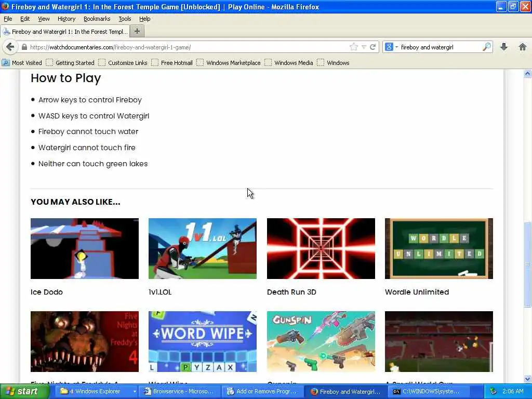
Task: Select the Fireboy and Watergirl browser tab
Action: coord(65,32)
